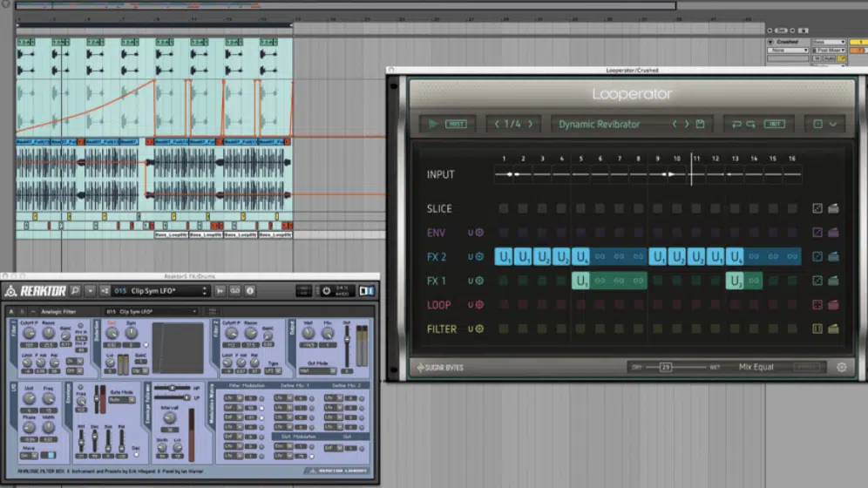Screen dimensions: 868x488
Task: Click the square view icon in Looperator header
Action: click(x=817, y=124)
